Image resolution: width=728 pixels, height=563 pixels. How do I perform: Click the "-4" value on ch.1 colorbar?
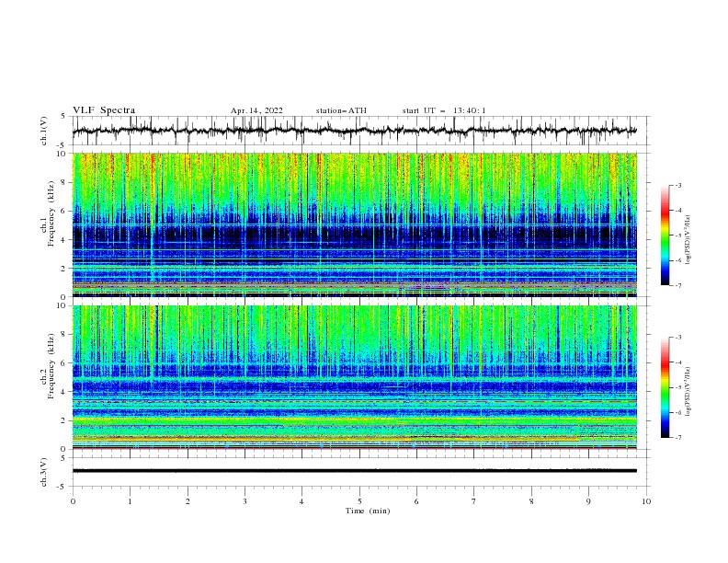(x=678, y=211)
